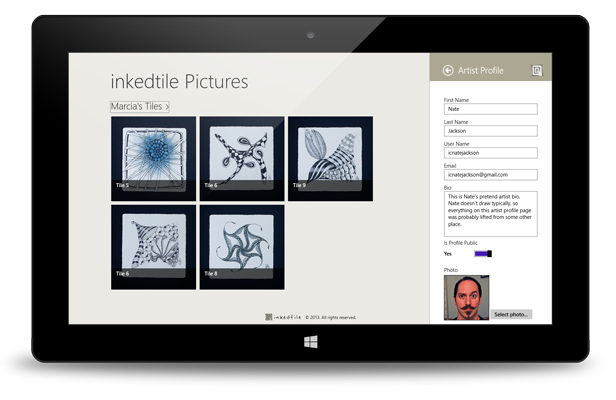The height and width of the screenshot is (400, 616).
Task: Click the Select photo... button
Action: (x=511, y=314)
